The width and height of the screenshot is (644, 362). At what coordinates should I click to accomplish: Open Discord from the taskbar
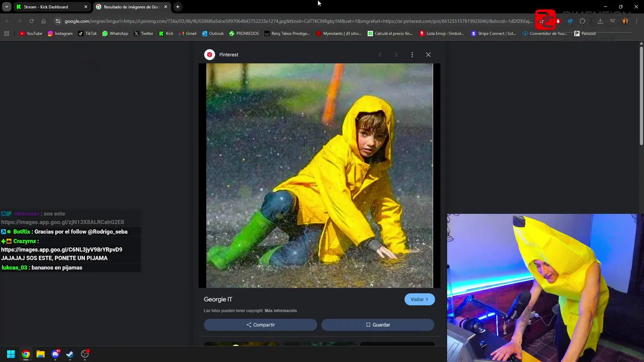coord(55,354)
